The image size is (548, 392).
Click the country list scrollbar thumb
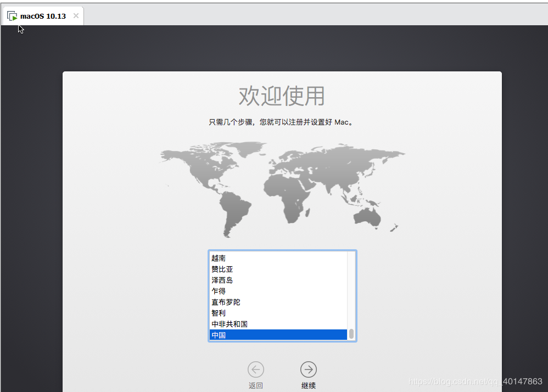351,334
